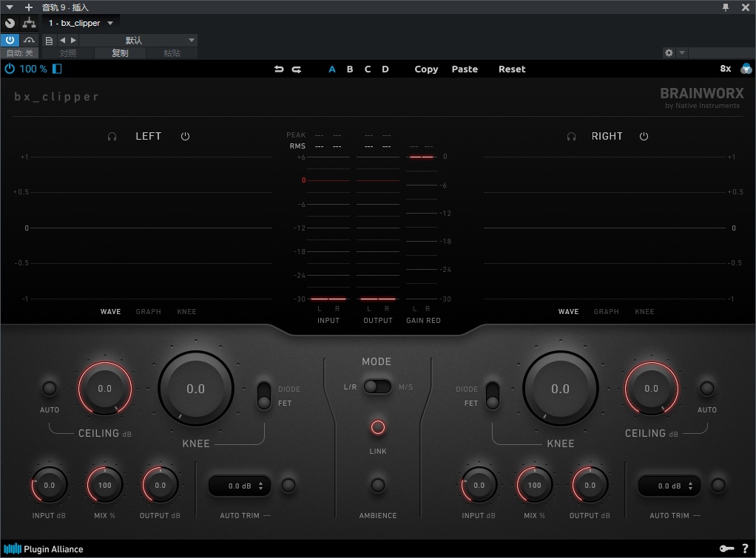
Task: Solo the RIGHT channel headphone icon
Action: 571,137
